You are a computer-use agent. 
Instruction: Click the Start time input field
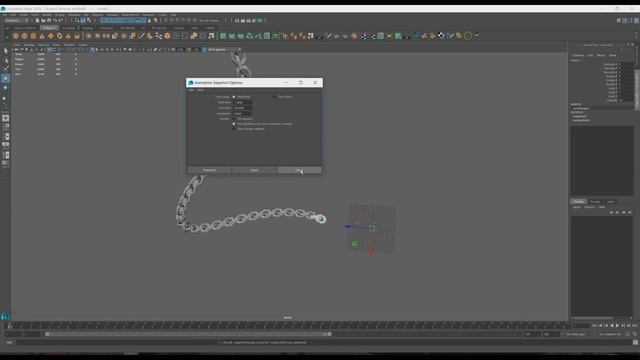(x=242, y=102)
